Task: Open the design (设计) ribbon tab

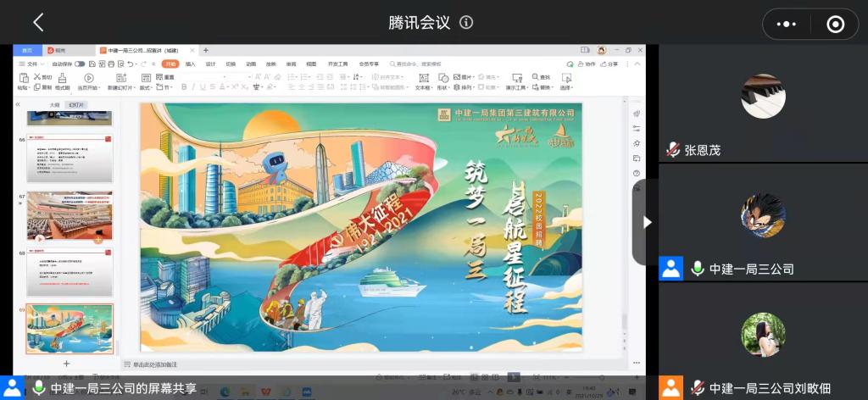Action: [211, 64]
